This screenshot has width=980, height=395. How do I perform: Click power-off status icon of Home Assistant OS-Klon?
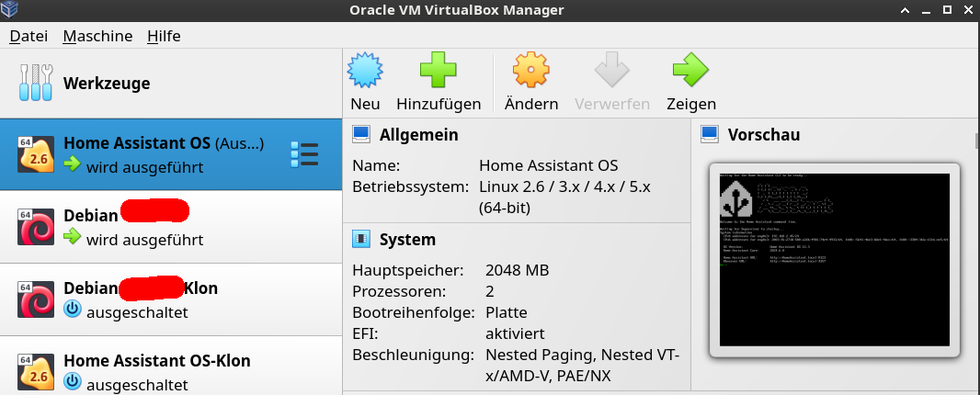(73, 380)
